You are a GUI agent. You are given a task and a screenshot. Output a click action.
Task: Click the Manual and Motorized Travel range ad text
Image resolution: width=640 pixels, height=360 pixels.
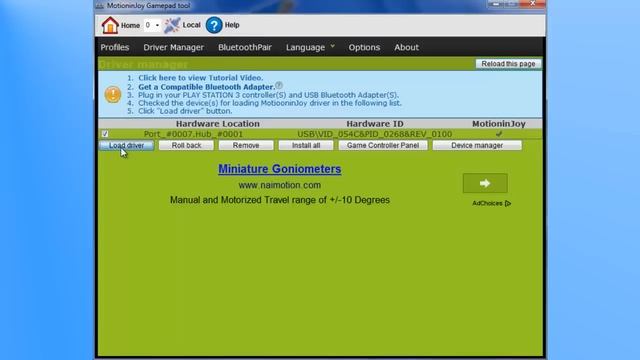280,200
